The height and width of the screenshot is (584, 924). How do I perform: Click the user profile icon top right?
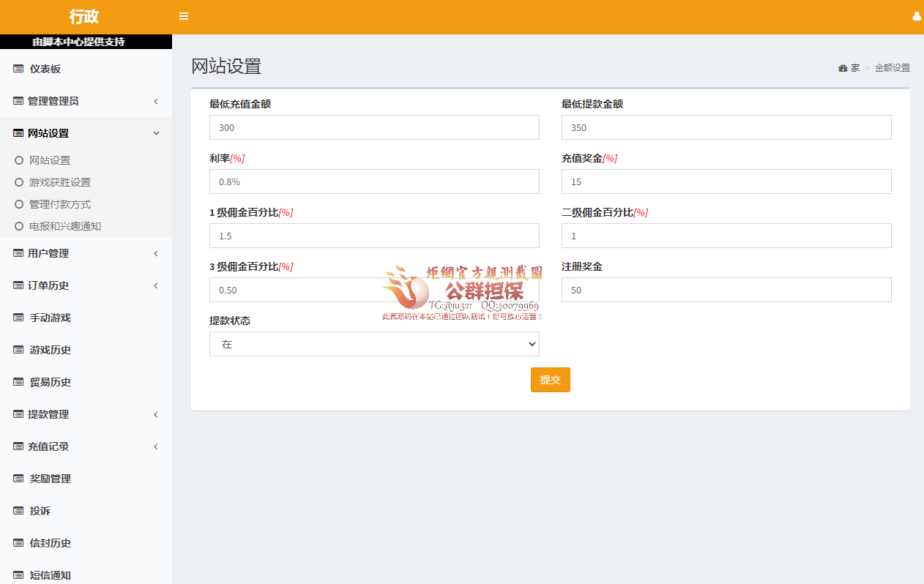point(916,15)
